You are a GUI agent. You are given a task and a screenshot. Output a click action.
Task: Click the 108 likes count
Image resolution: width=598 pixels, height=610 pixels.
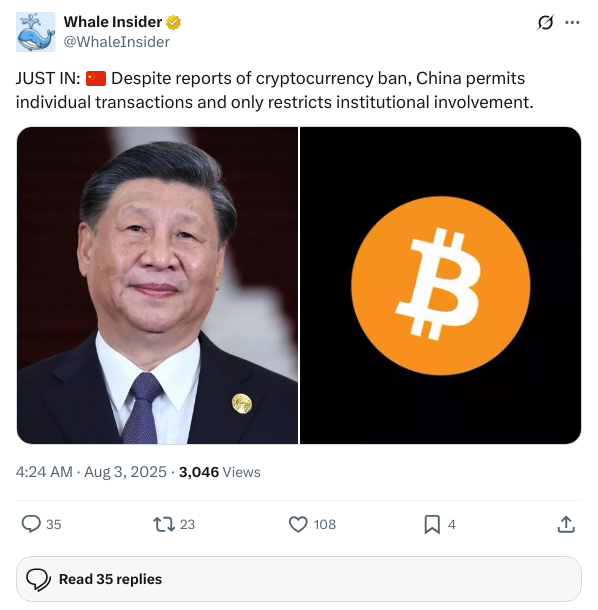point(324,524)
